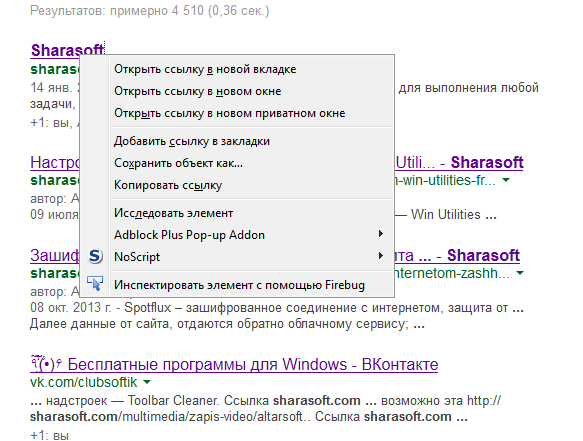
Task: Click snippet text 'Toolbar Cleaner. Ссылка sharasoft.com'
Action: click(x=244, y=401)
